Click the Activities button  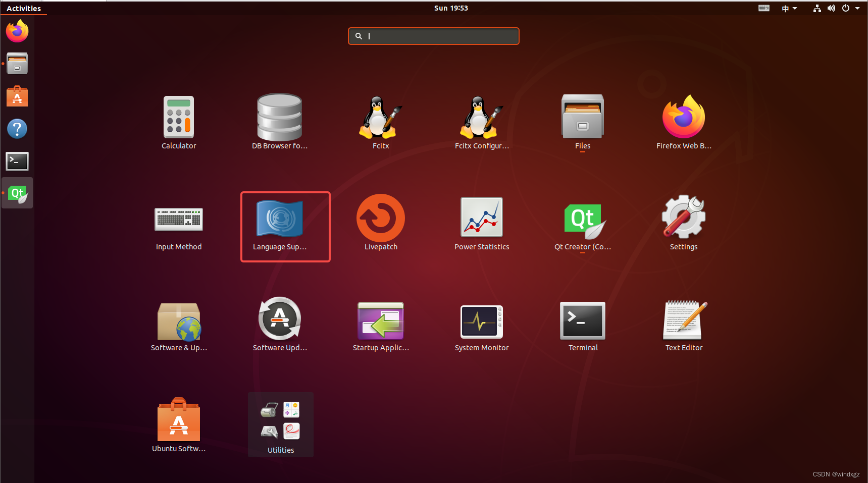click(x=24, y=8)
